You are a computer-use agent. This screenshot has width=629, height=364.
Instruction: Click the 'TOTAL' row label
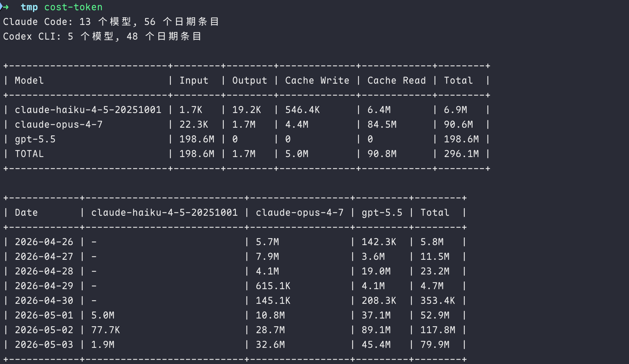pyautogui.click(x=29, y=154)
